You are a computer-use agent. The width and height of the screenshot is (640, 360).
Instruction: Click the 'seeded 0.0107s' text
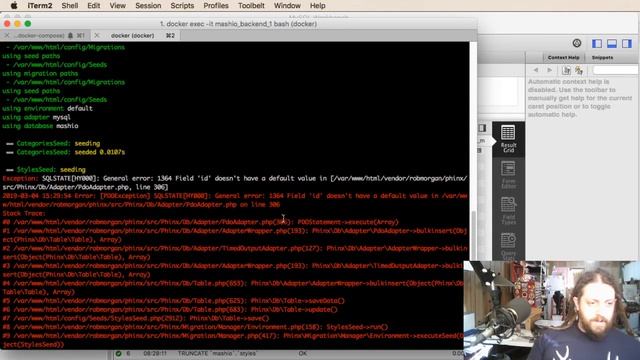point(100,152)
